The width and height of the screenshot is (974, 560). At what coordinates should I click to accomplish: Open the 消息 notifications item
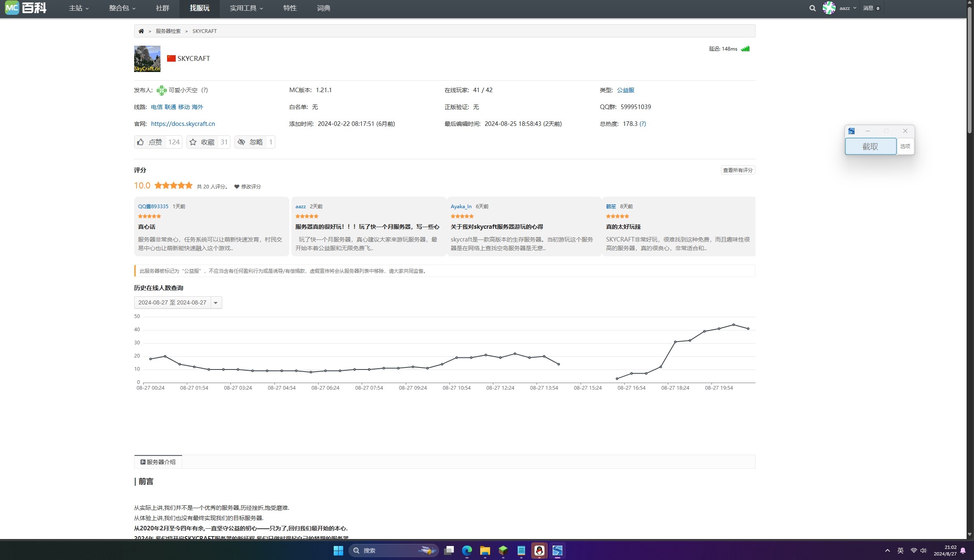click(x=871, y=8)
